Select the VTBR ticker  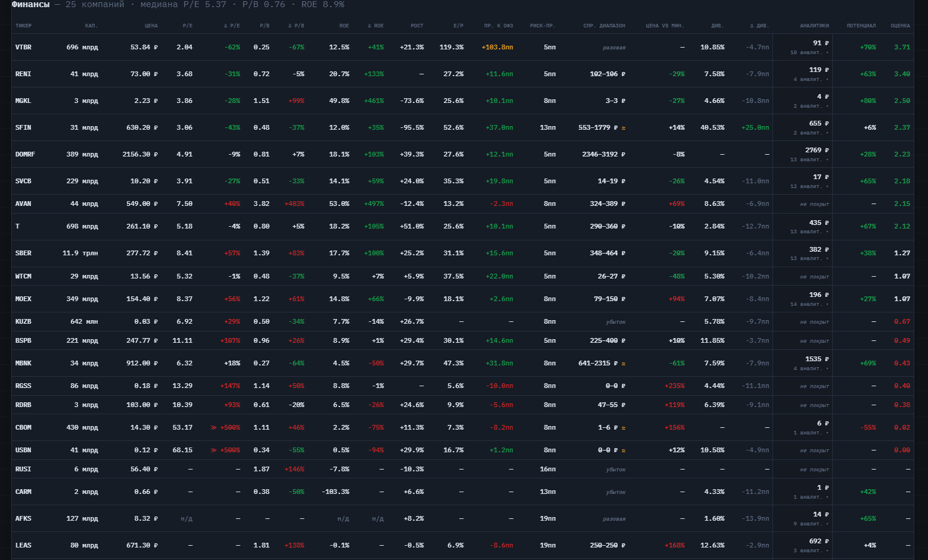(x=23, y=48)
